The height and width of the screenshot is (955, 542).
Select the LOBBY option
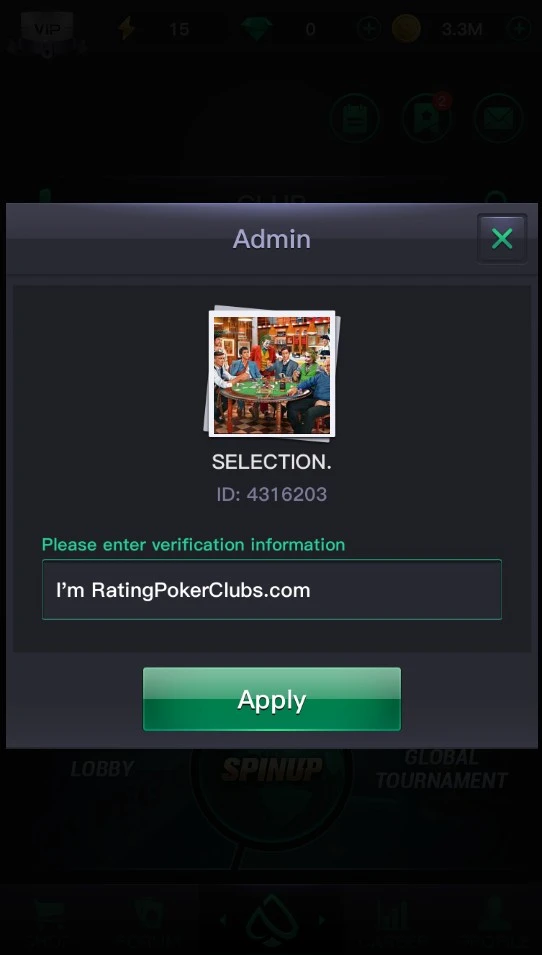[102, 769]
